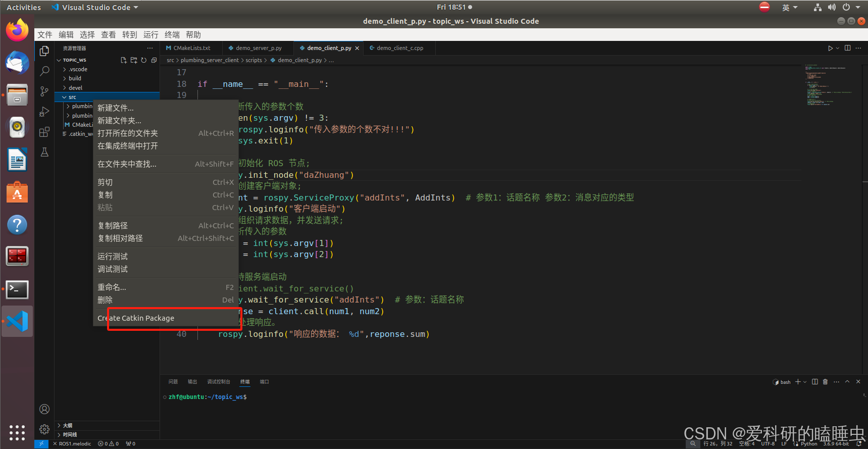Open the input method 英 dropdown
The width and height of the screenshot is (868, 449).
(x=790, y=7)
